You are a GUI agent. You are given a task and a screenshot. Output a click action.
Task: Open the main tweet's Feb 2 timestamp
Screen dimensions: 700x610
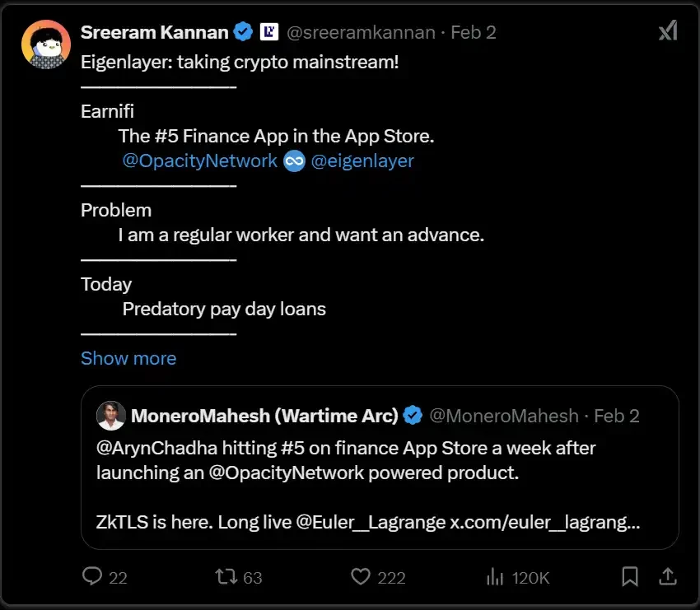(474, 32)
